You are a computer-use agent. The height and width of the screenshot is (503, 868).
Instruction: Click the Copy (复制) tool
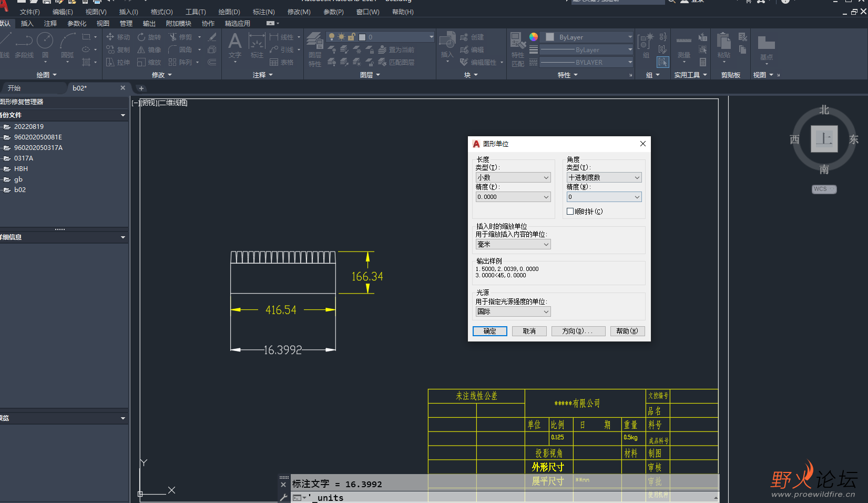118,49
